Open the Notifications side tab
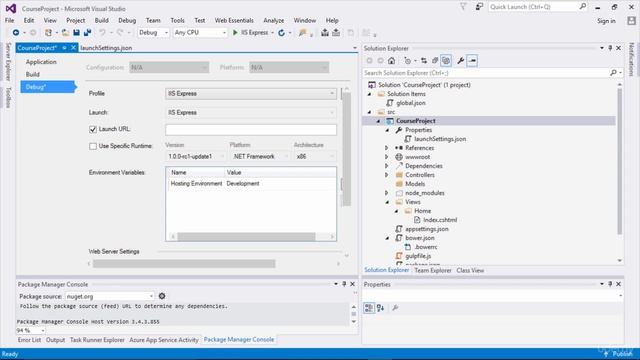Screen dimensions: 640x360 [631, 60]
